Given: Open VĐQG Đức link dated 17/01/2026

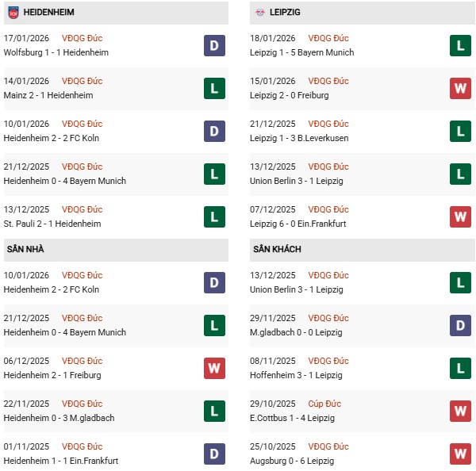Looking at the screenshot, I should pos(82,38).
